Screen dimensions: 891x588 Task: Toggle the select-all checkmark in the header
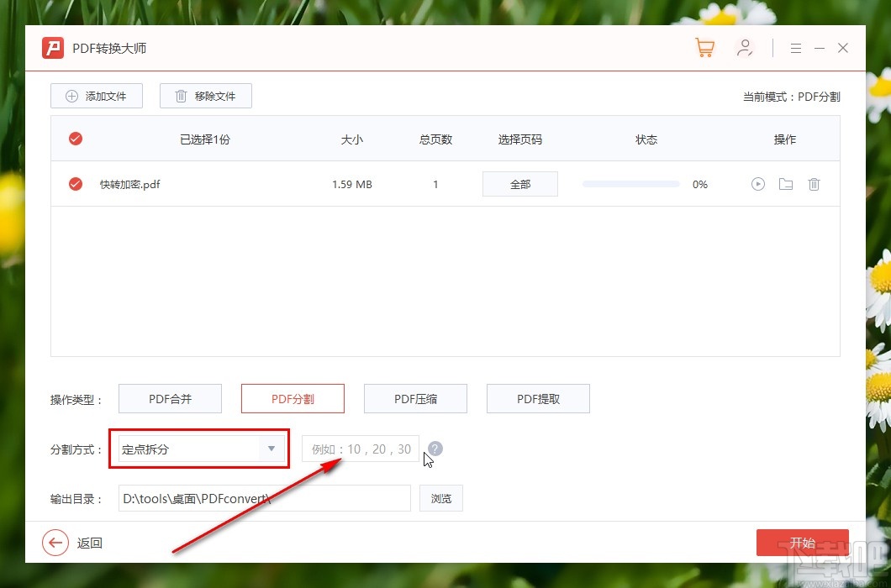75,139
